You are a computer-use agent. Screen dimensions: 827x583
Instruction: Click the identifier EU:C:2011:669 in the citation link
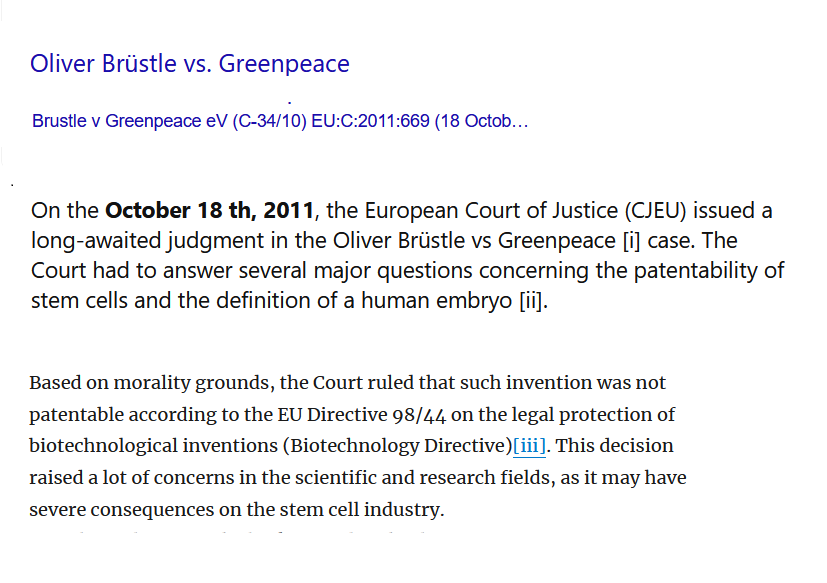(370, 121)
